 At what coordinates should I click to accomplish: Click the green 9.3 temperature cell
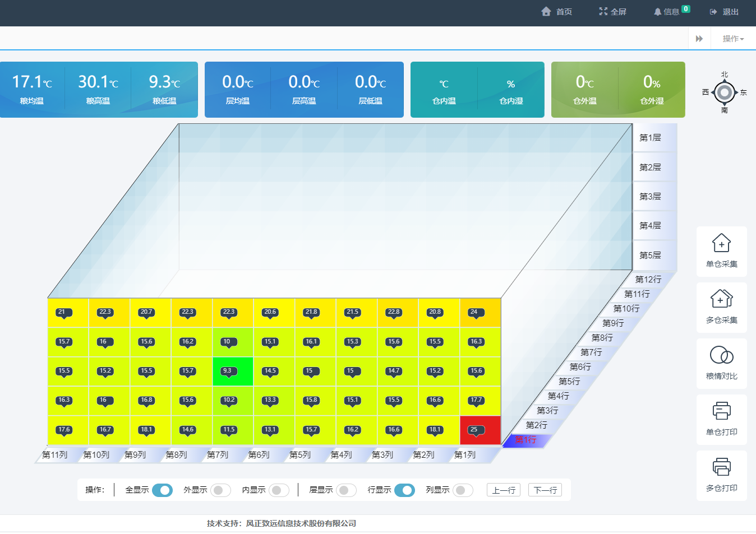tap(233, 372)
